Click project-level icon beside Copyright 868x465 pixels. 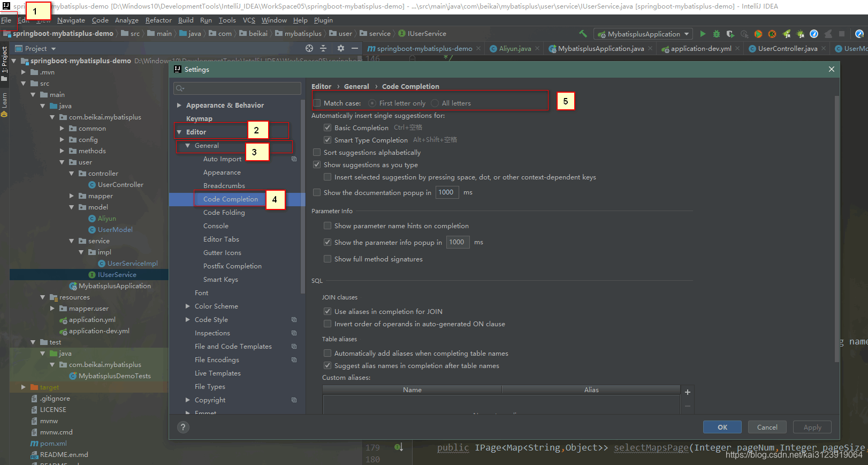pos(294,400)
